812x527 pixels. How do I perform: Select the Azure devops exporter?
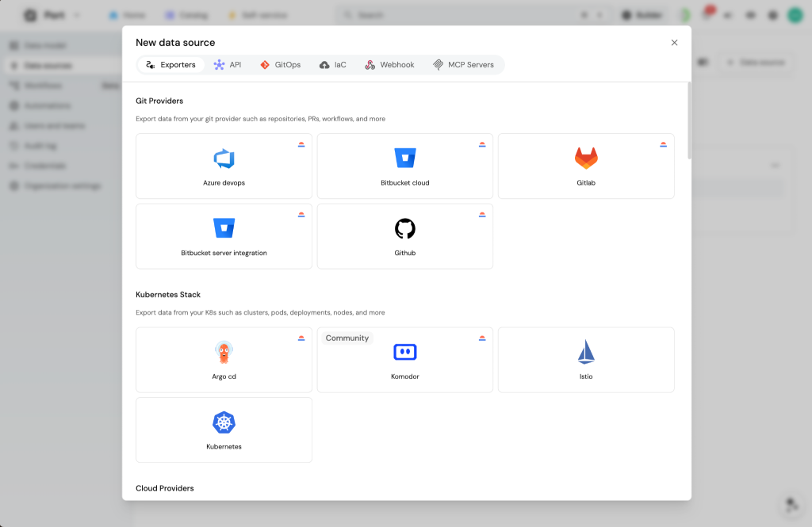coord(224,166)
